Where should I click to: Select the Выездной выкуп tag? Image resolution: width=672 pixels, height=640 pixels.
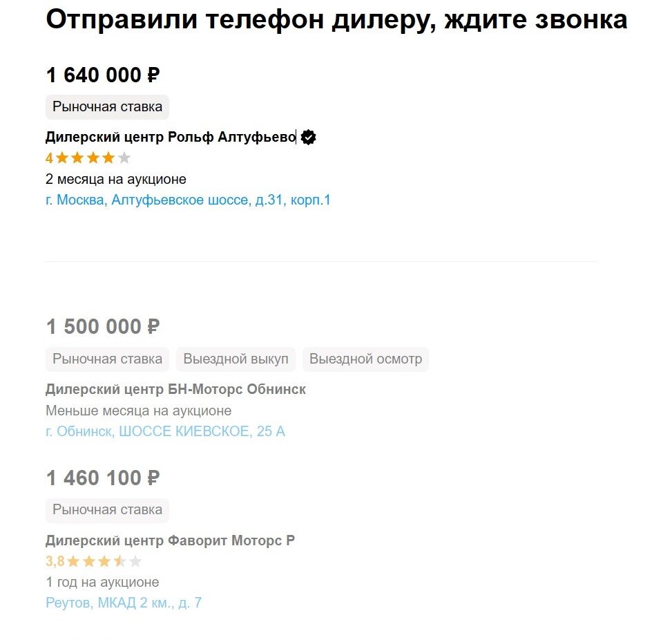click(x=236, y=359)
